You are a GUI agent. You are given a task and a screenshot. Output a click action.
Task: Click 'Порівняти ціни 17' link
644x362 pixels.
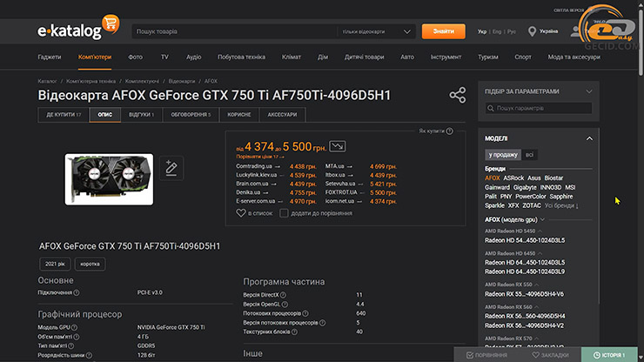(259, 157)
